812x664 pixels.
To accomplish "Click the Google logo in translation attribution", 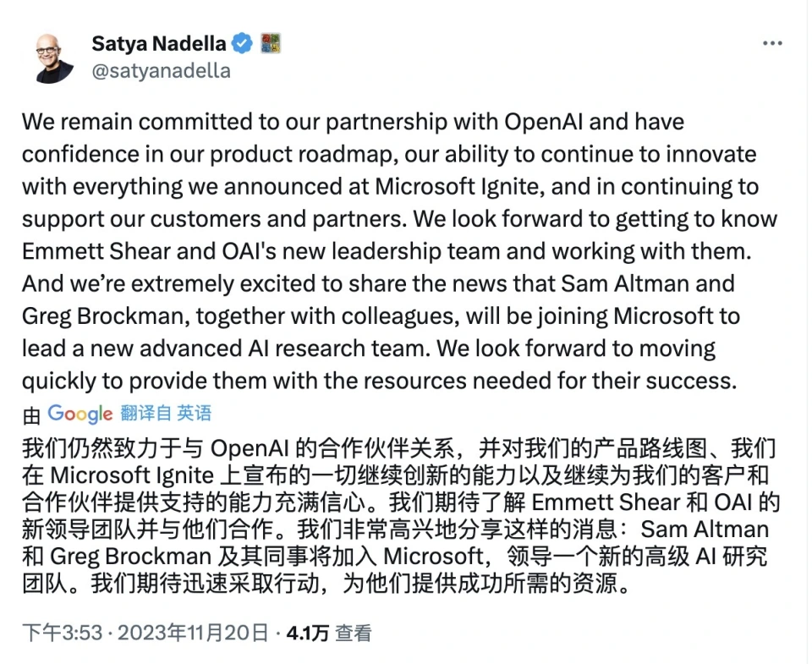I will 80,414.
